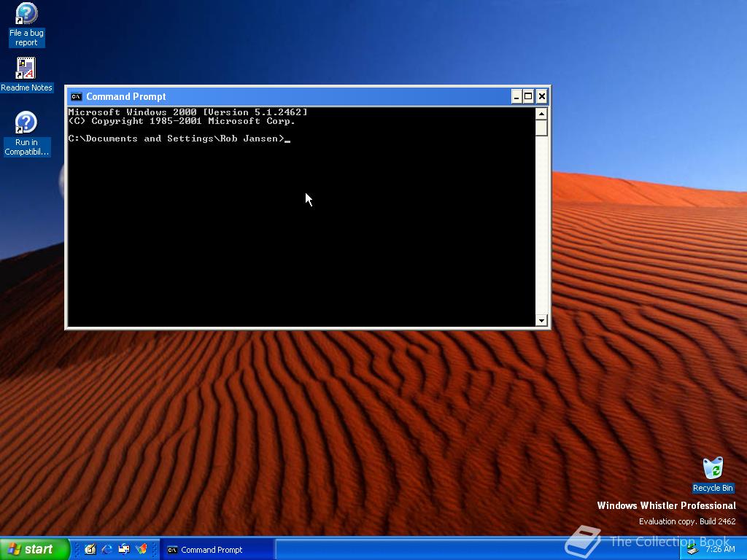The width and height of the screenshot is (747, 560).
Task: Close the Command Prompt window
Action: [x=542, y=97]
